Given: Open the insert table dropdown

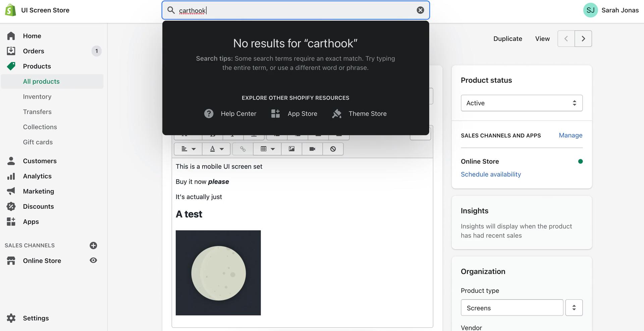Looking at the screenshot, I should point(267,149).
